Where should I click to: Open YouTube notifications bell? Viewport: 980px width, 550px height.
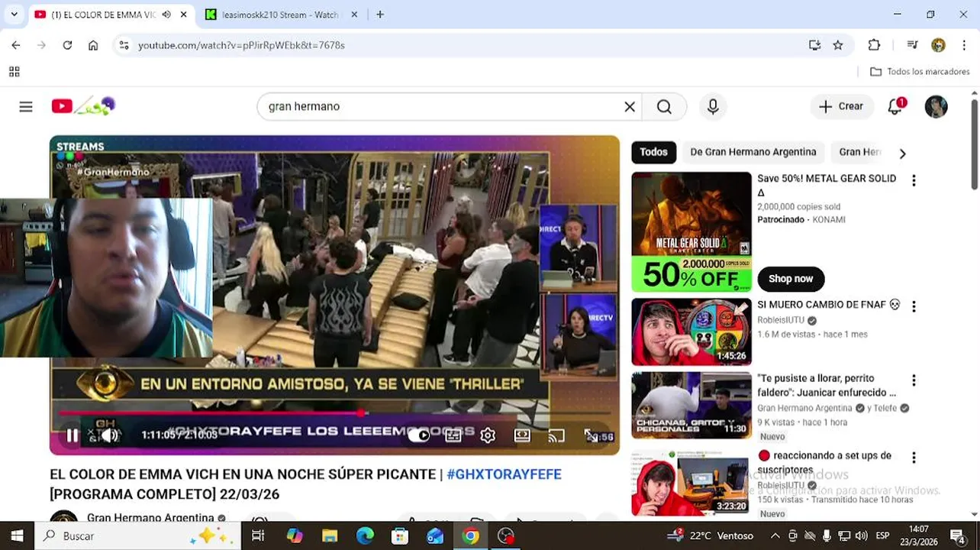click(895, 107)
